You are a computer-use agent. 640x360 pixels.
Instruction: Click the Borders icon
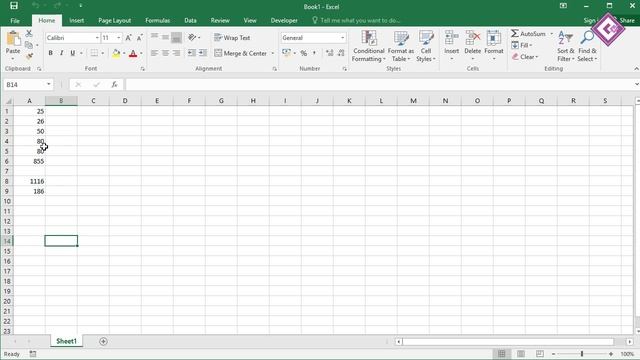(94, 53)
